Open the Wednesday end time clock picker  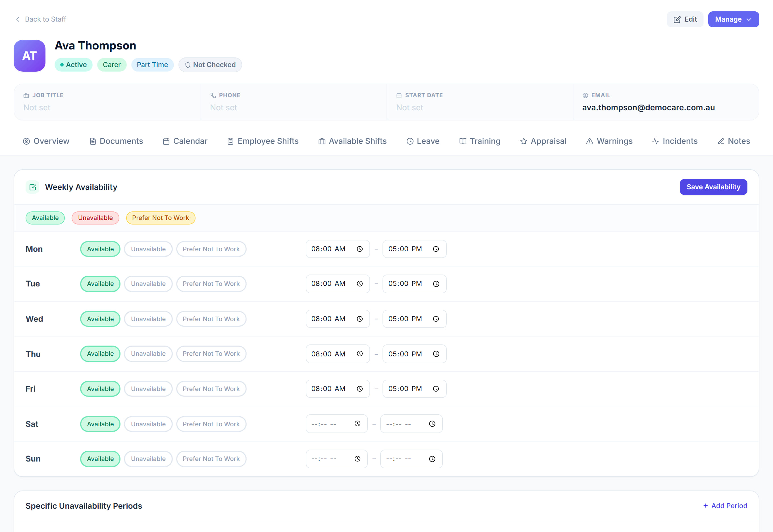(436, 319)
